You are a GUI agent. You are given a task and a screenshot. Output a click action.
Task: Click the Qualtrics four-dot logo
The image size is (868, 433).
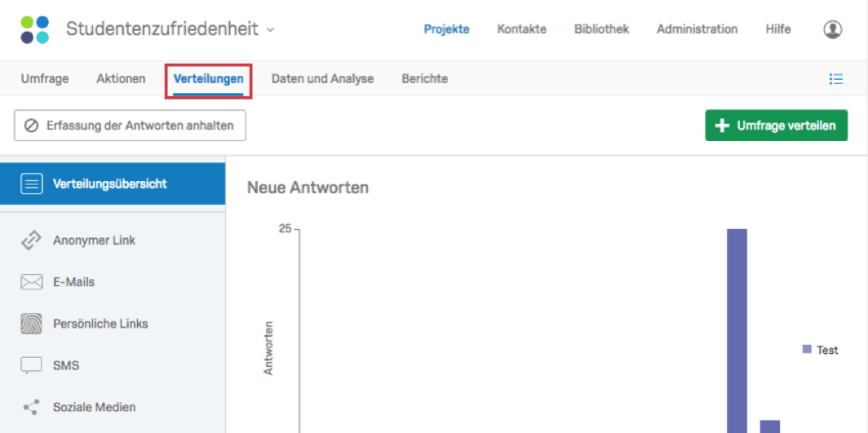click(x=34, y=30)
